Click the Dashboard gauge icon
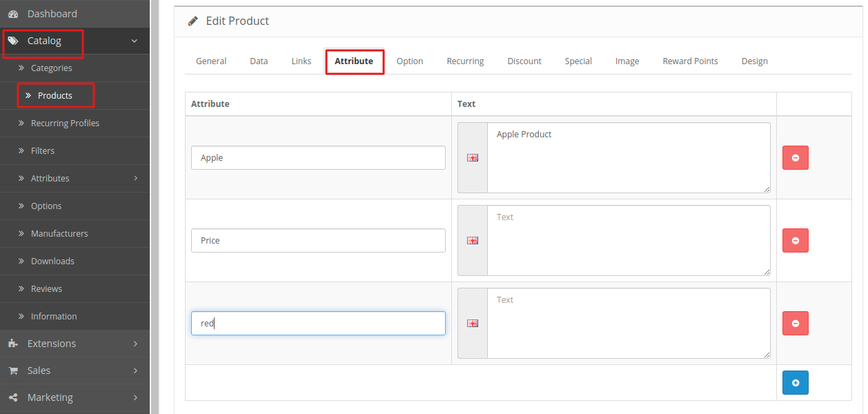The image size is (868, 414). point(13,14)
